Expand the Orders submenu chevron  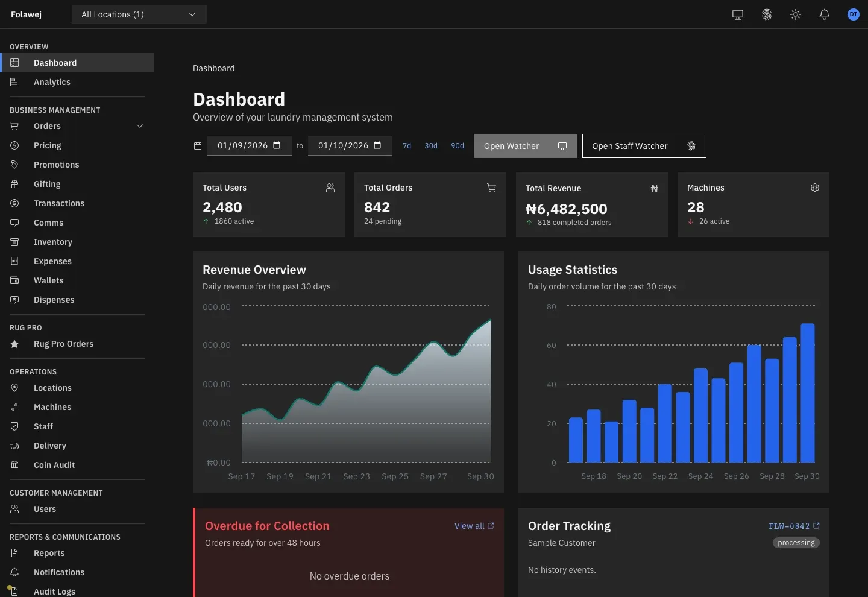pyautogui.click(x=140, y=126)
